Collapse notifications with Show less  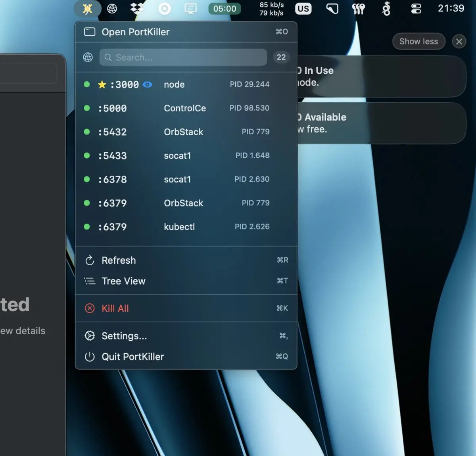(x=418, y=42)
